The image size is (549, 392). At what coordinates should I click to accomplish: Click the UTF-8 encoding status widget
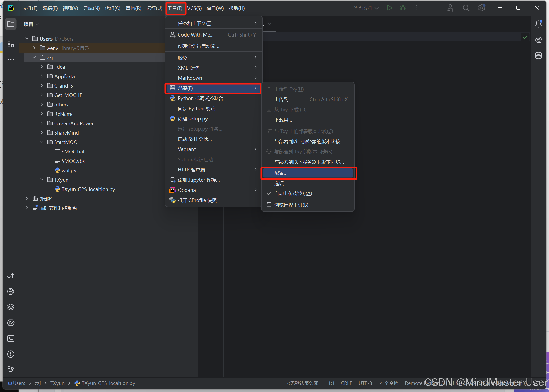tap(365, 383)
